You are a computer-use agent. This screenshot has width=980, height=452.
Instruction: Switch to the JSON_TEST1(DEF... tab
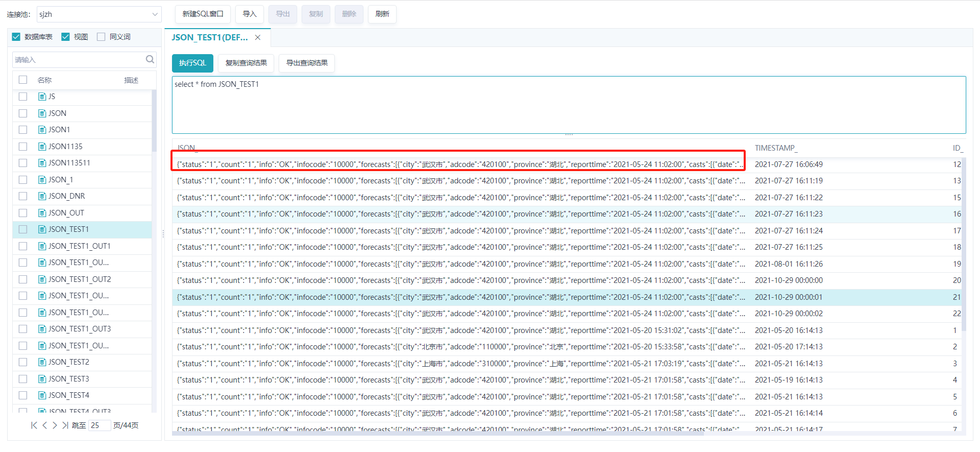click(x=210, y=37)
